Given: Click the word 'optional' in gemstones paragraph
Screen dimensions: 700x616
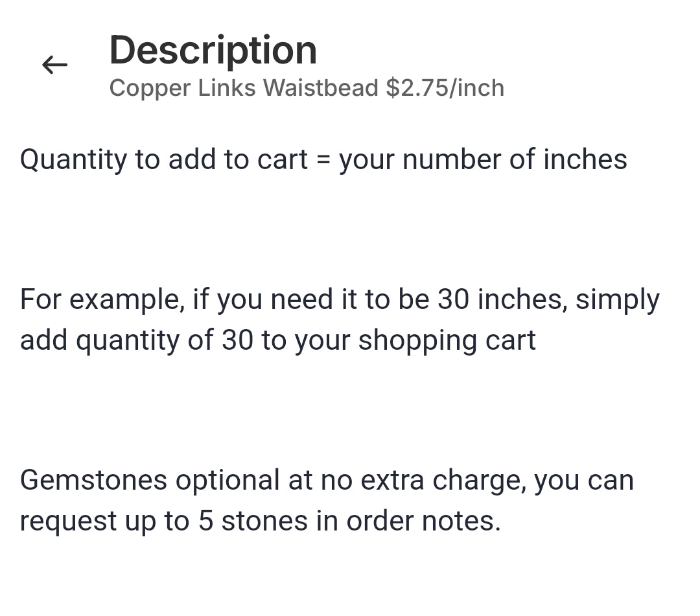Looking at the screenshot, I should 227,480.
